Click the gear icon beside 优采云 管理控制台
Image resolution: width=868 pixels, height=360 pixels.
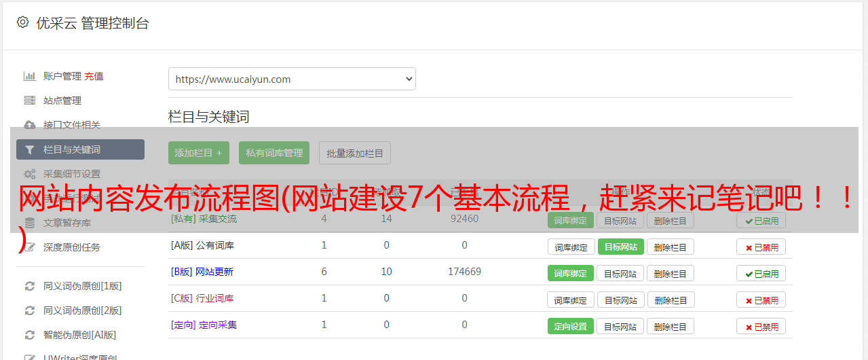23,22
